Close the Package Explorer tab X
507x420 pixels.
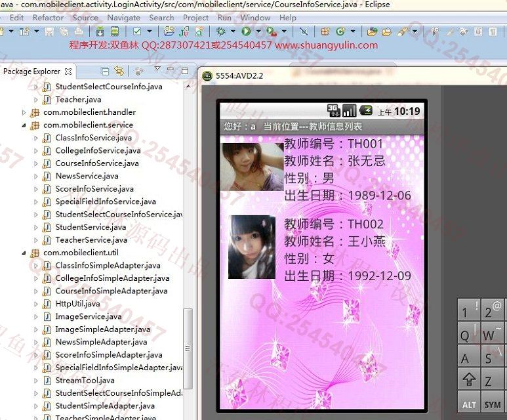[68, 71]
